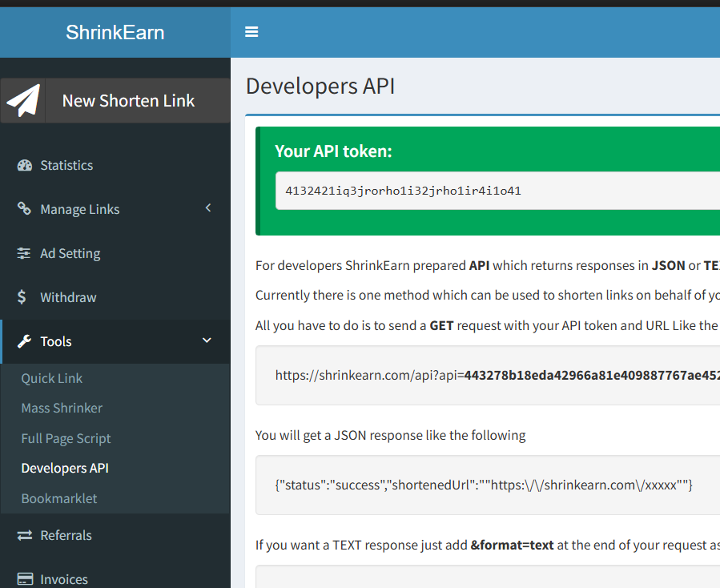Click the New Shorten Link button

pyautogui.click(x=115, y=100)
